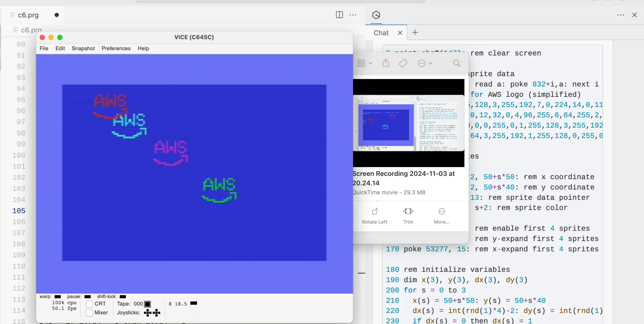This screenshot has width=644, height=324.
Task: Click the Tag icon in Finder toolbar
Action: pyautogui.click(x=403, y=63)
